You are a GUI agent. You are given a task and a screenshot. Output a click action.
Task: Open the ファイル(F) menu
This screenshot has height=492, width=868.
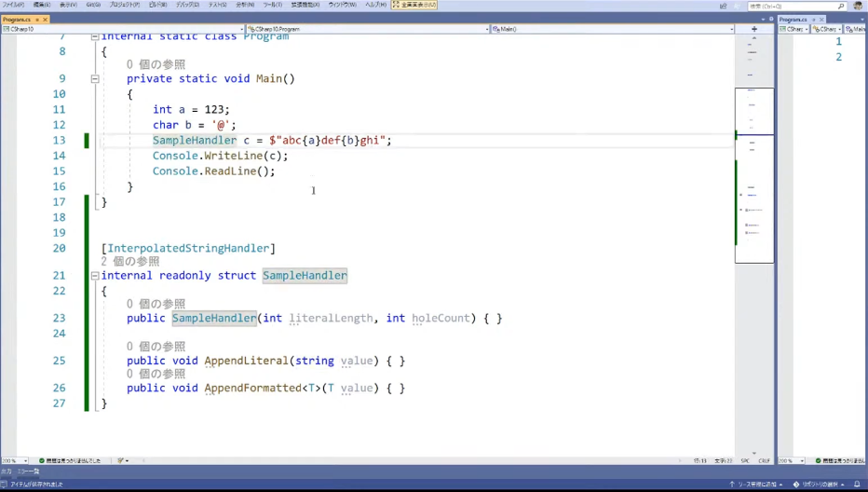pos(13,5)
